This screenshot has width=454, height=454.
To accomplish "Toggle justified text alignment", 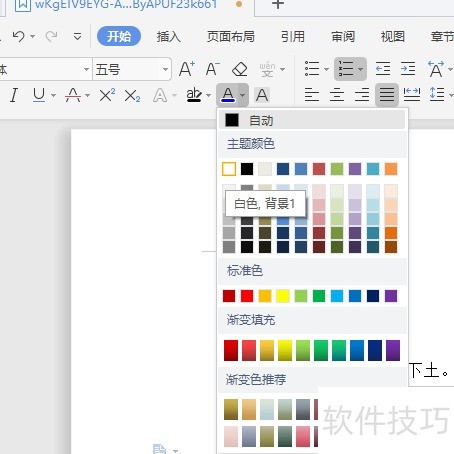I will coord(387,95).
